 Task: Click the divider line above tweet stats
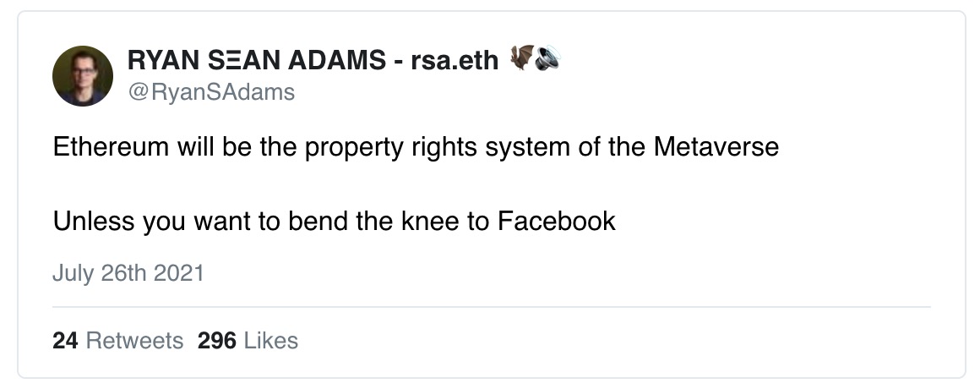pos(491,307)
